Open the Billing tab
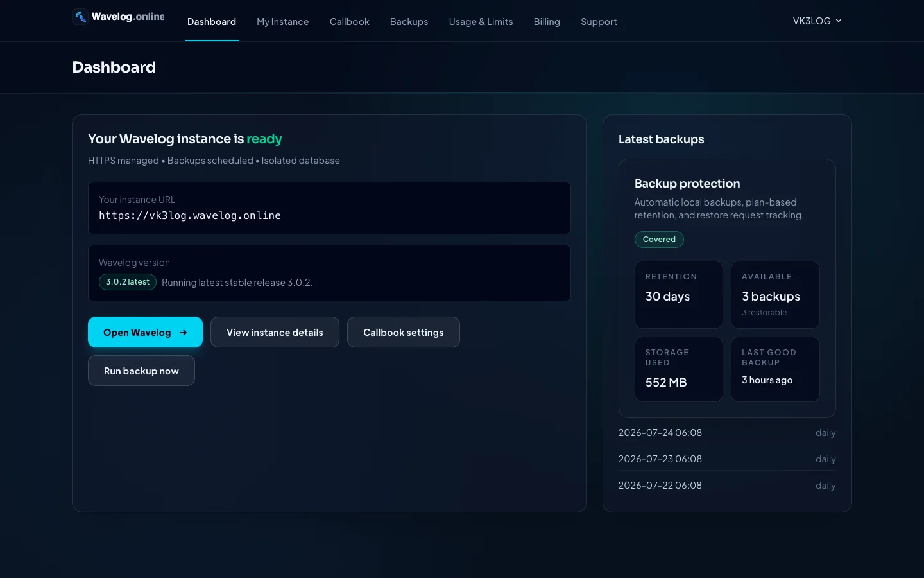The image size is (924, 578). [547, 22]
